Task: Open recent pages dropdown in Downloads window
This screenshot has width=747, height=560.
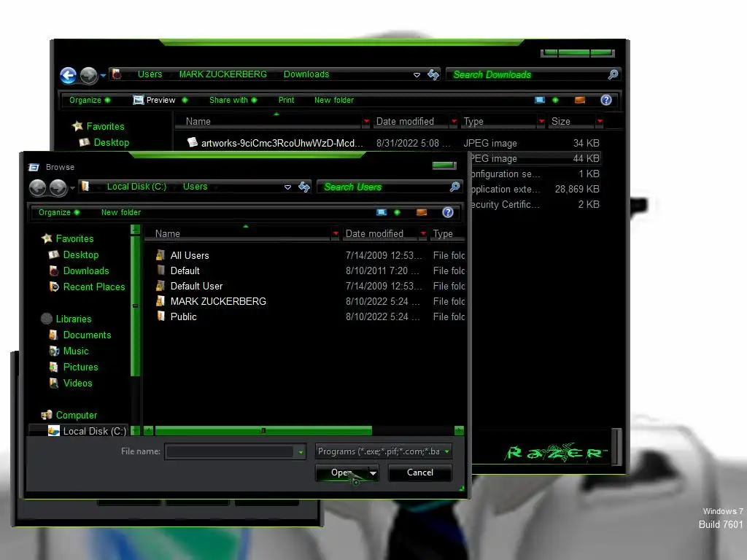Action: [103, 75]
